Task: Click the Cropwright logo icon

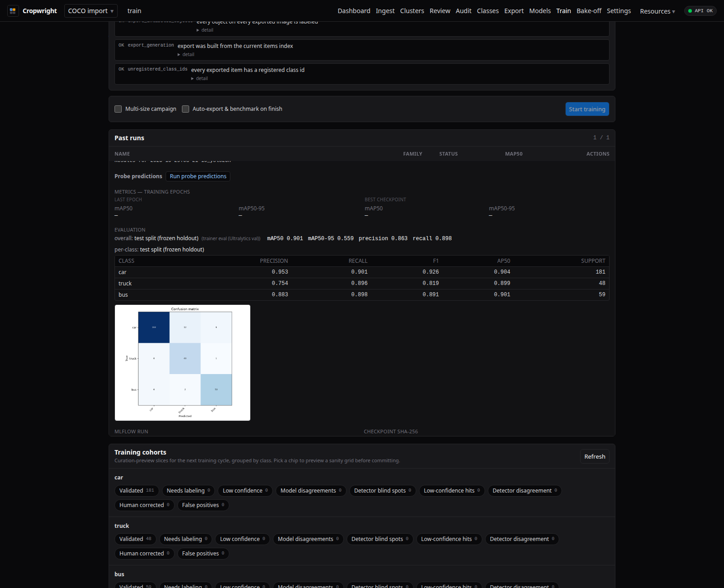Action: pyautogui.click(x=13, y=11)
